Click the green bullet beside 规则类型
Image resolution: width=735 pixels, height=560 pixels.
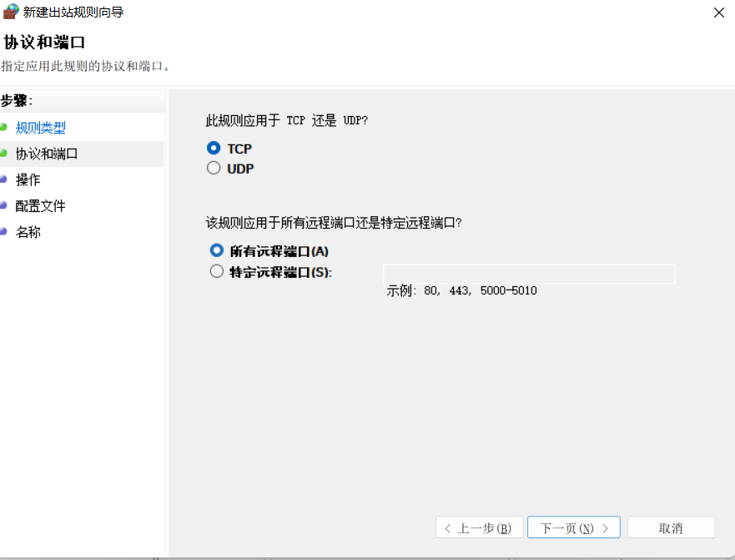pyautogui.click(x=3, y=127)
